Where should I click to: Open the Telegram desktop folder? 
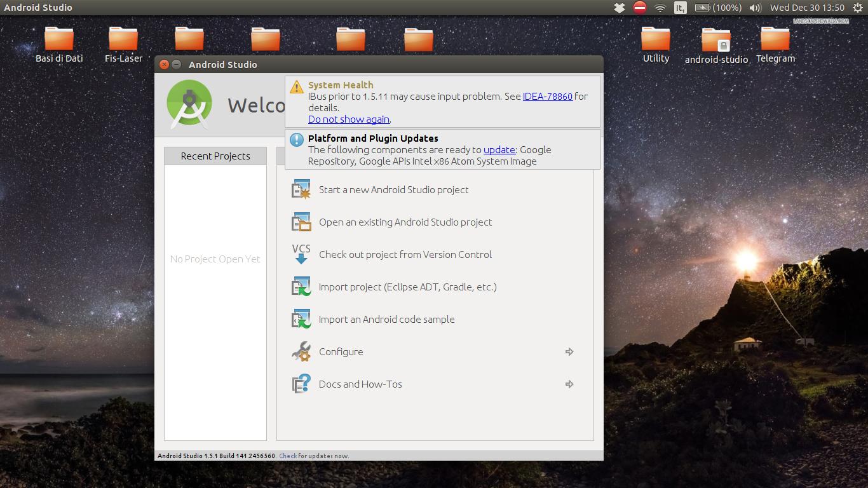point(775,44)
